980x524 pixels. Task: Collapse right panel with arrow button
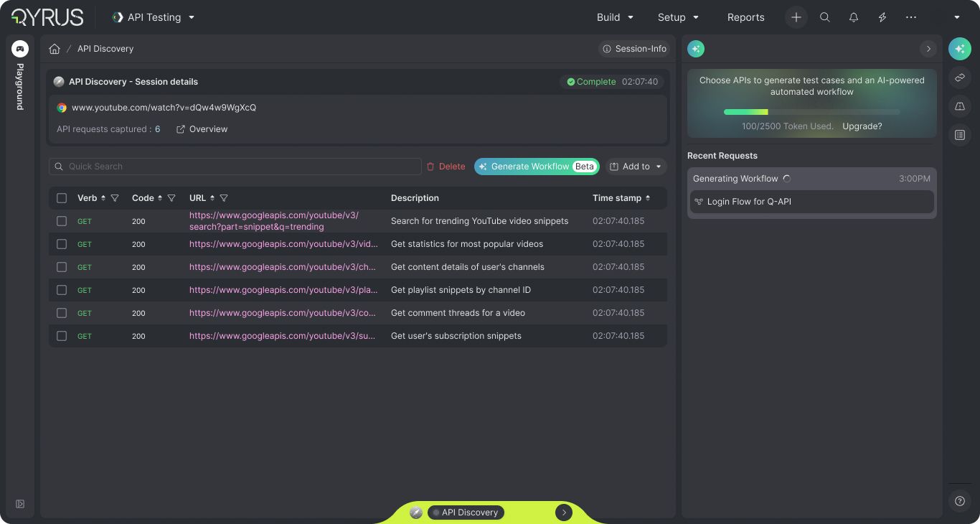928,49
